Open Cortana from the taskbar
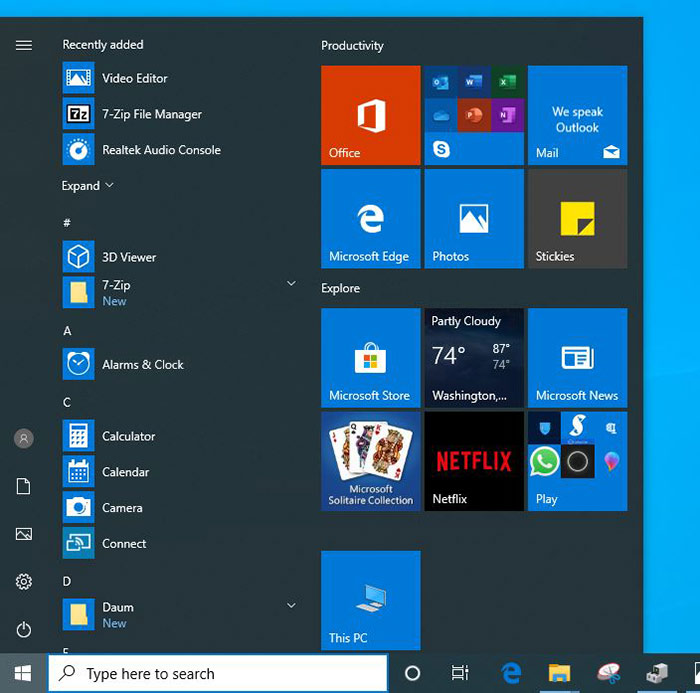The width and height of the screenshot is (700, 693). [412, 673]
